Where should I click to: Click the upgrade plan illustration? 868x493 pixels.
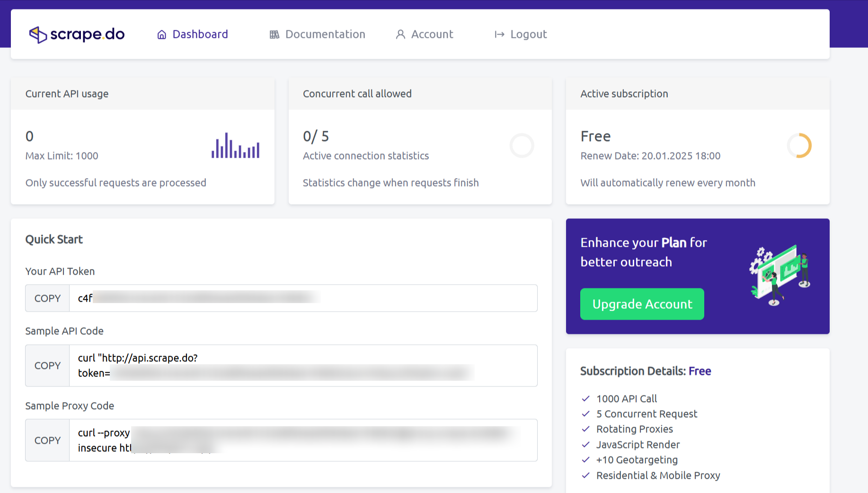point(779,275)
